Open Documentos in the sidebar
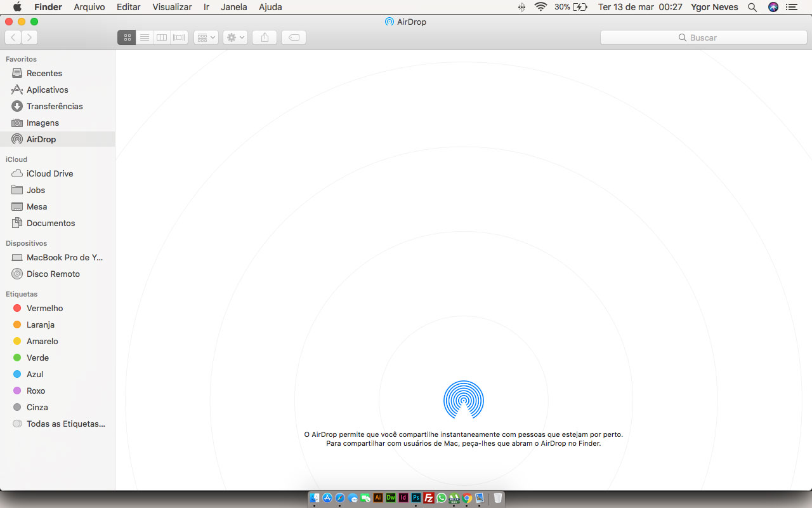 57,223
